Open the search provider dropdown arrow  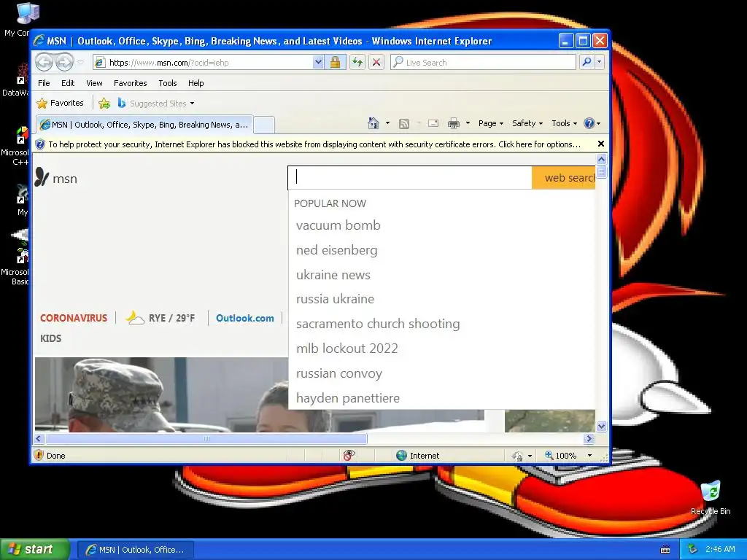point(600,62)
